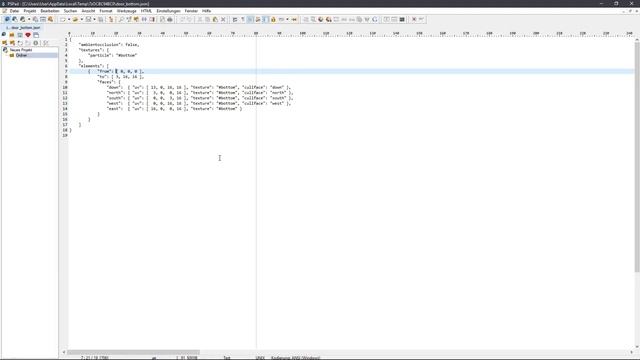Click the horizontal scrollbar thumb at bottom
640x360 pixels.
pos(133,352)
